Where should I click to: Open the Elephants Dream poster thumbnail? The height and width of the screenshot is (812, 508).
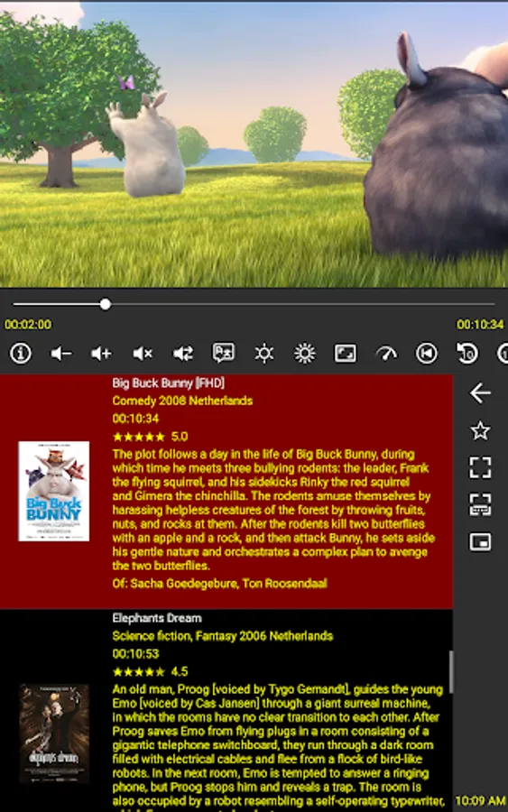tap(54, 733)
